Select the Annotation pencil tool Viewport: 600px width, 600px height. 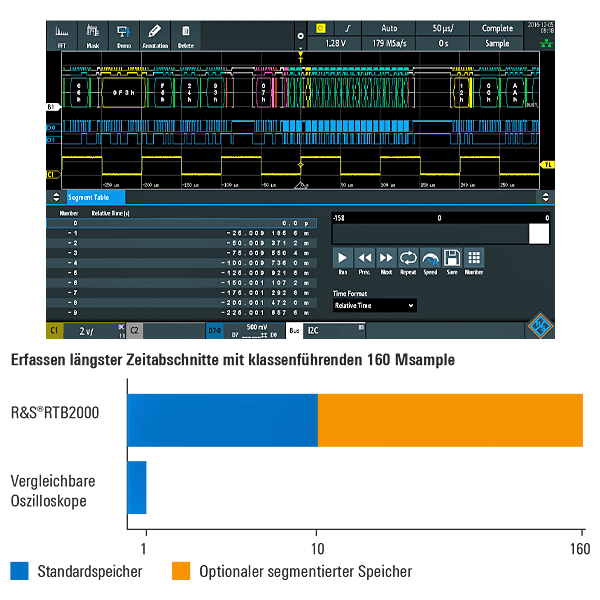155,36
